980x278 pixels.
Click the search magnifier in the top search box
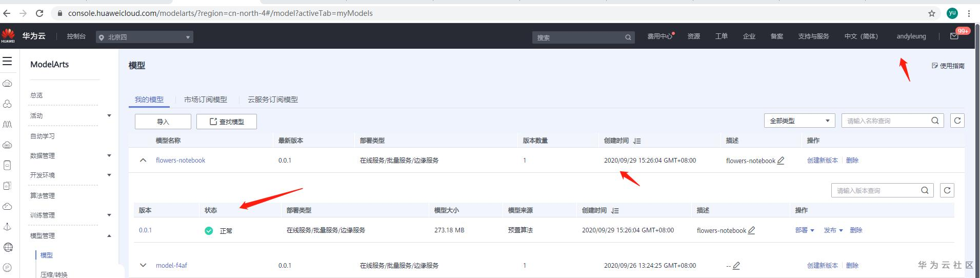tap(628, 37)
